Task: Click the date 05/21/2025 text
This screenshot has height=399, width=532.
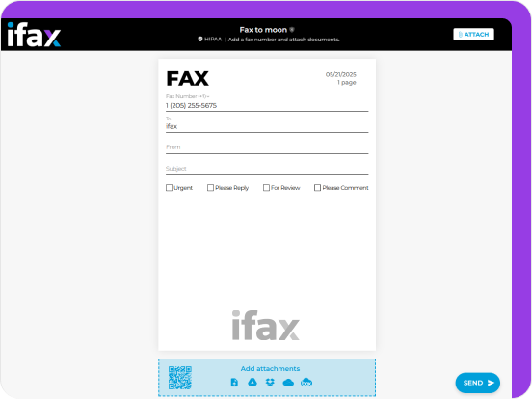Action: coord(340,74)
